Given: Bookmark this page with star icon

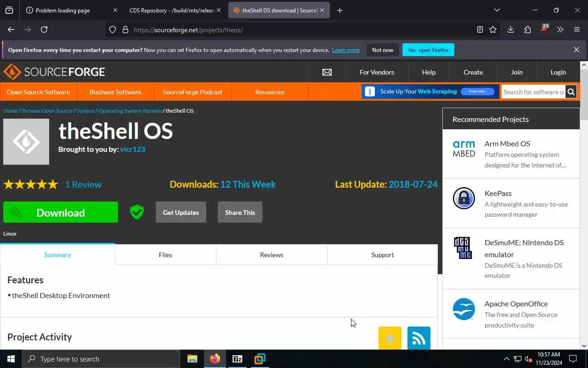Looking at the screenshot, I should click(x=493, y=29).
